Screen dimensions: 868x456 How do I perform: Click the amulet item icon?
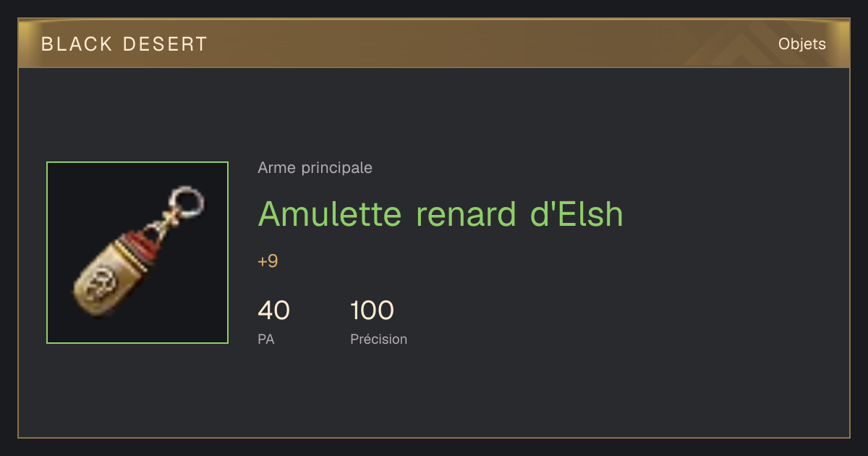(137, 253)
